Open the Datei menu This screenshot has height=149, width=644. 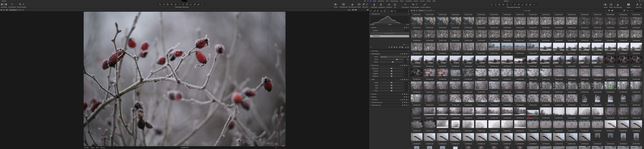[375, 1]
